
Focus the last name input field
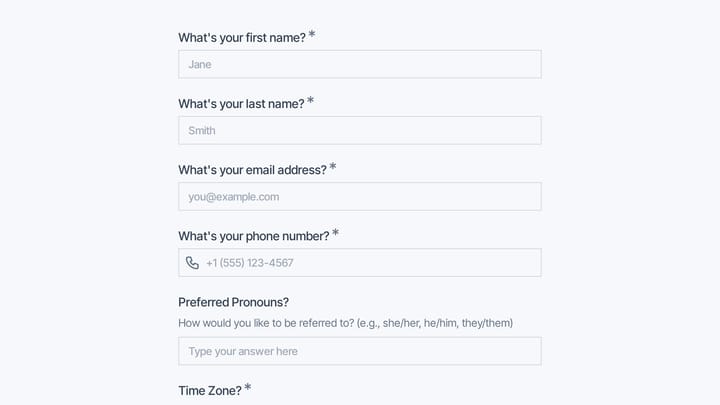tap(360, 130)
